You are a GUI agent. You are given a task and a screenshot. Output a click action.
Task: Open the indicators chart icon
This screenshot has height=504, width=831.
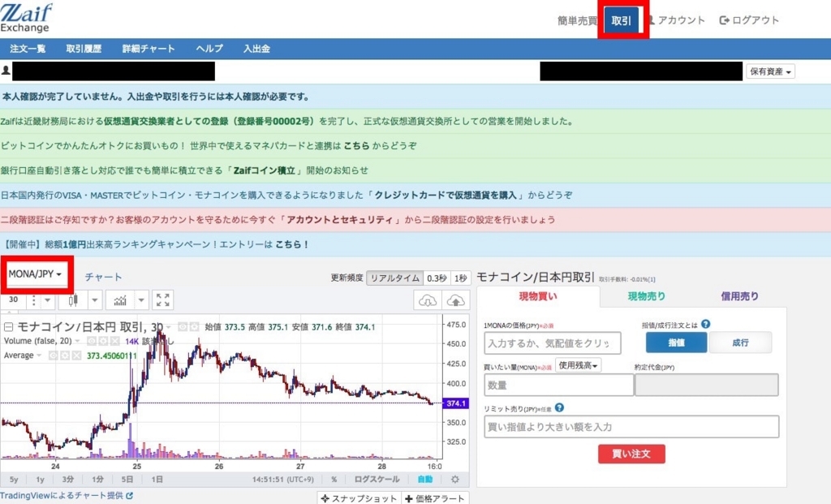[120, 300]
